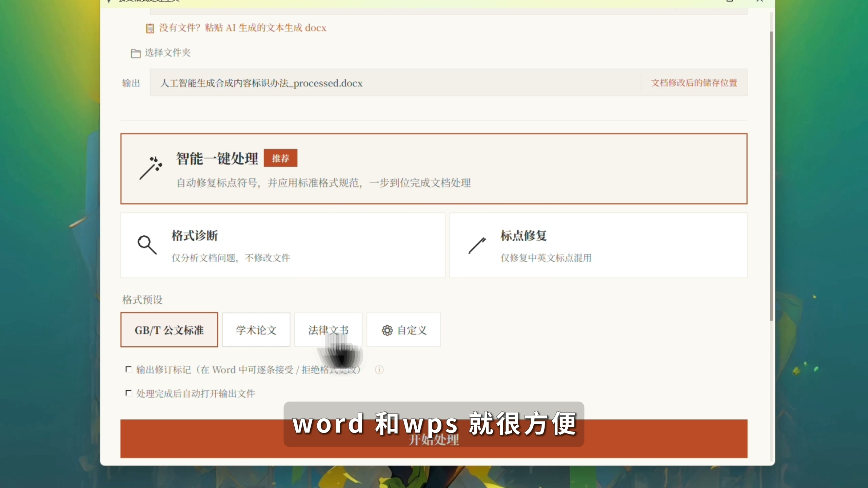Image resolution: width=868 pixels, height=488 pixels.
Task: Click the 开始处理 button
Action: pyautogui.click(x=434, y=439)
